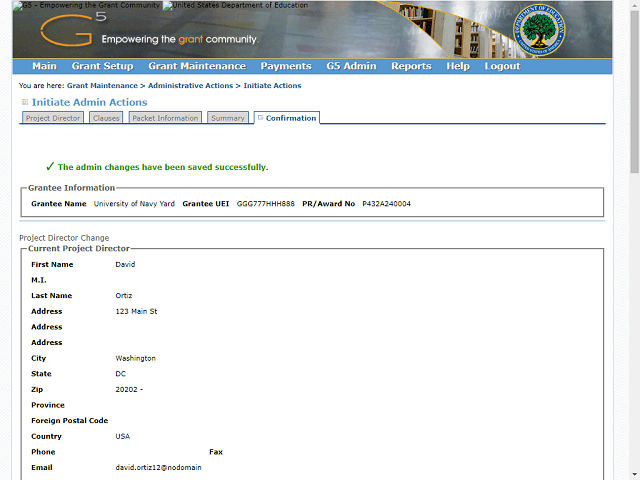
Task: Click the M.I. label
Action: [x=39, y=280]
